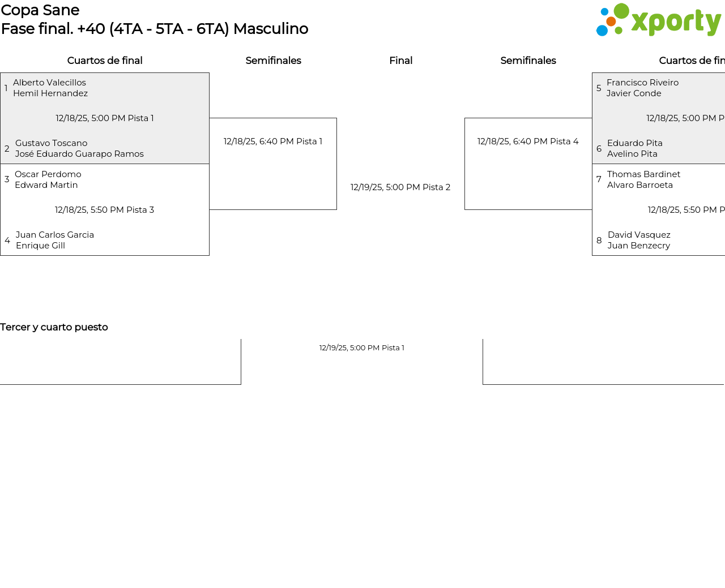Open team Eduardo Pita and Avelino Pita
This screenshot has width=725, height=588.
click(634, 148)
